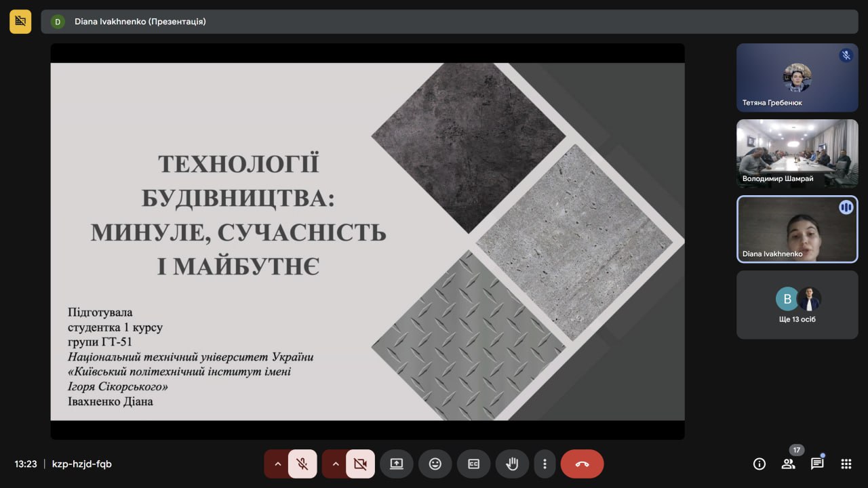Open meeting details info icon

pyautogui.click(x=759, y=464)
